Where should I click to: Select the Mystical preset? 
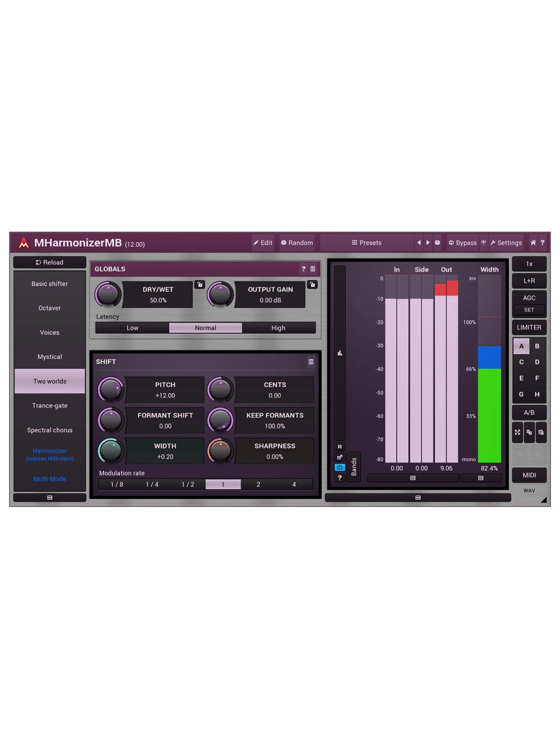(49, 357)
